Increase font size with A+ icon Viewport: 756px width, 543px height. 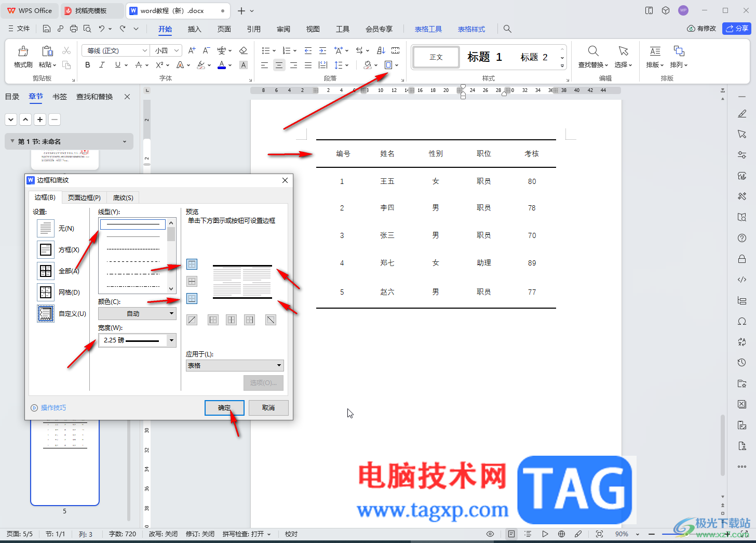click(192, 50)
